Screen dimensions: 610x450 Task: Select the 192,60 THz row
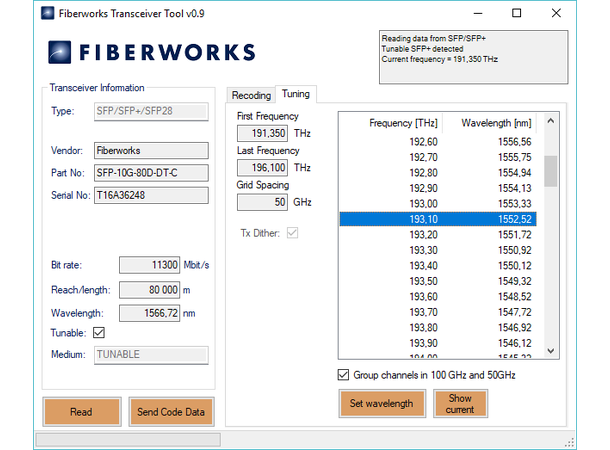click(x=438, y=142)
